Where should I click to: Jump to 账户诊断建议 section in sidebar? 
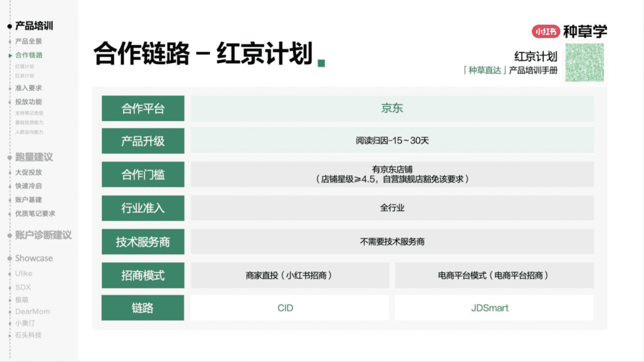tap(43, 235)
